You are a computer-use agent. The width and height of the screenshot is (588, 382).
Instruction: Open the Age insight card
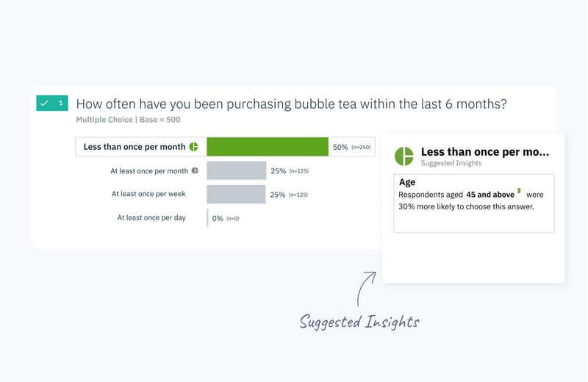pos(474,203)
